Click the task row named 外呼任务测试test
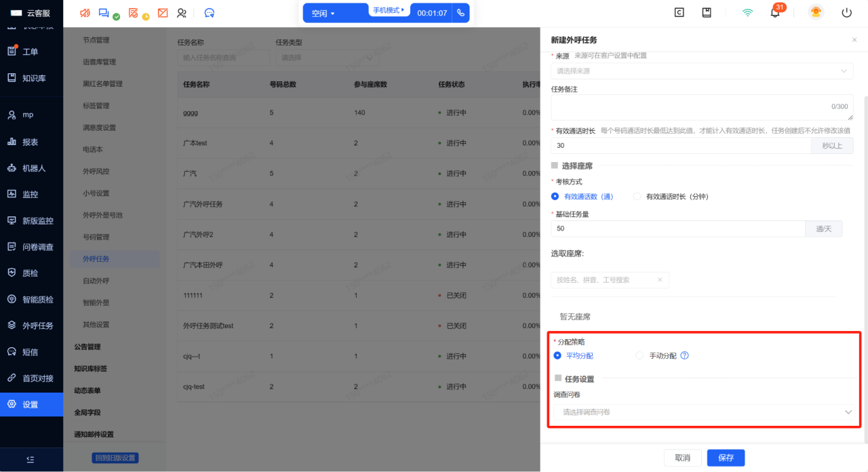The image size is (868, 472). coord(358,326)
